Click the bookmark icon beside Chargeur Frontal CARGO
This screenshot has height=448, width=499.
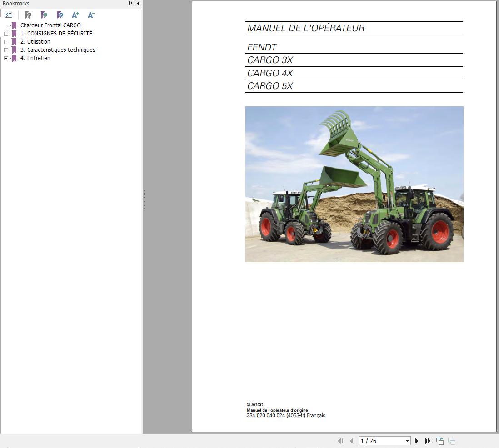(14, 25)
